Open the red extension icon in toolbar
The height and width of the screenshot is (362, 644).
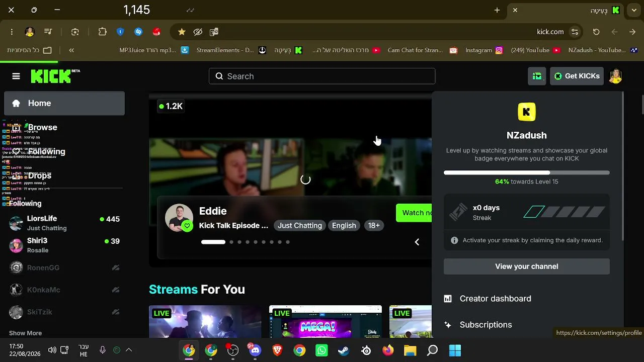pyautogui.click(x=156, y=32)
